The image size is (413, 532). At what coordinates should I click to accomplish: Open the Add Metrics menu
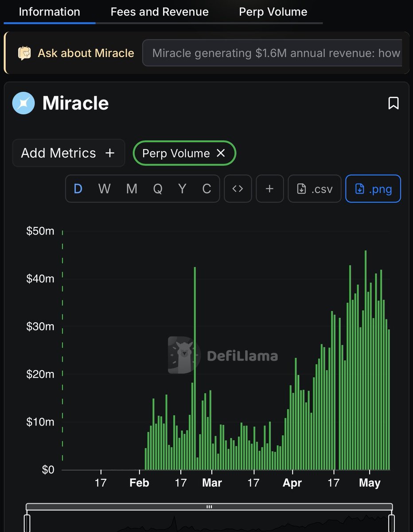point(69,153)
